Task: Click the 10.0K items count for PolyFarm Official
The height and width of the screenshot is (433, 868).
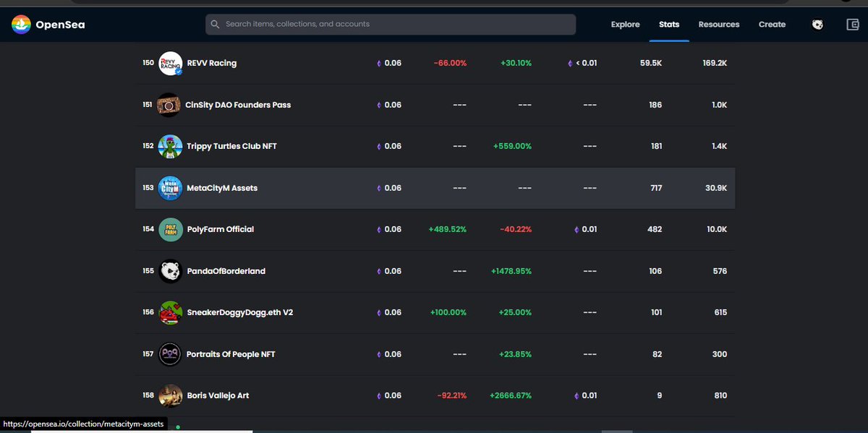Action: (716, 230)
